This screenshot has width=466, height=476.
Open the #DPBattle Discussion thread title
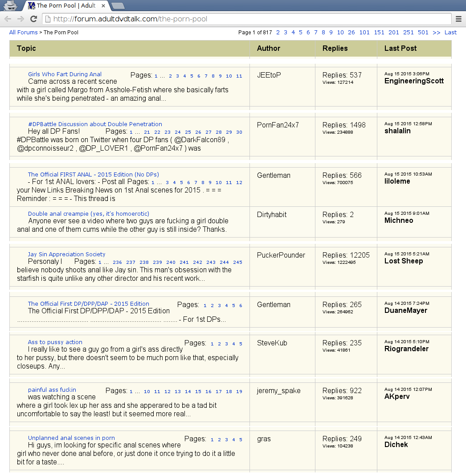pyautogui.click(x=95, y=124)
